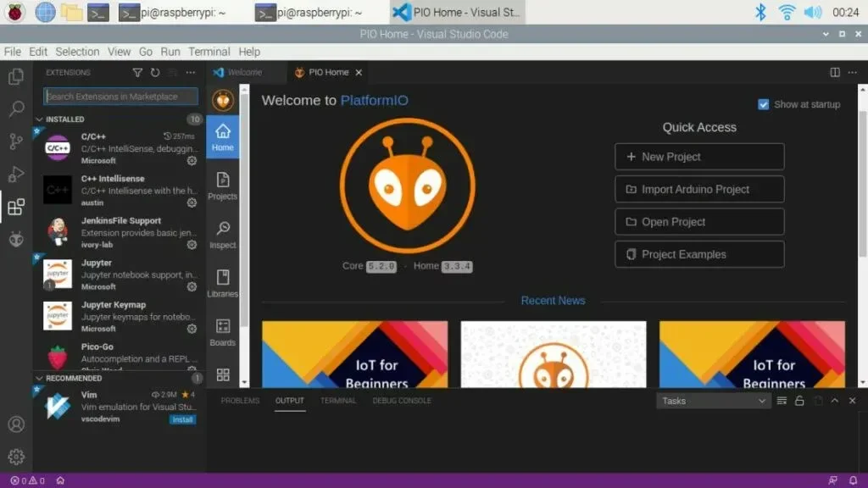Follow the PlatformIO link in welcome heading
The height and width of the screenshot is (488, 868).
point(374,101)
